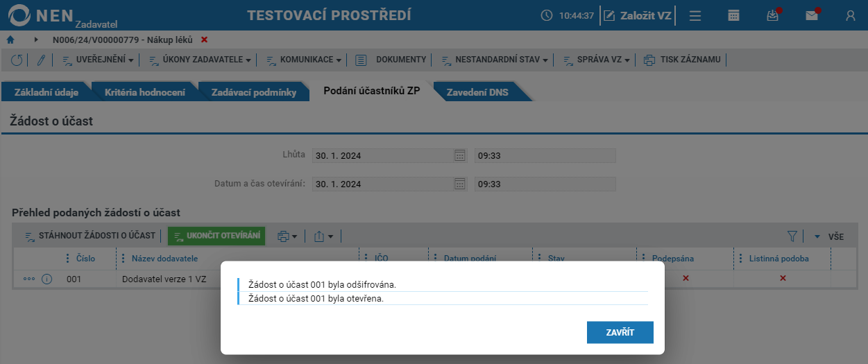This screenshot has height=364, width=868.
Task: Click the refresh icon in toolbar
Action: [x=17, y=60]
